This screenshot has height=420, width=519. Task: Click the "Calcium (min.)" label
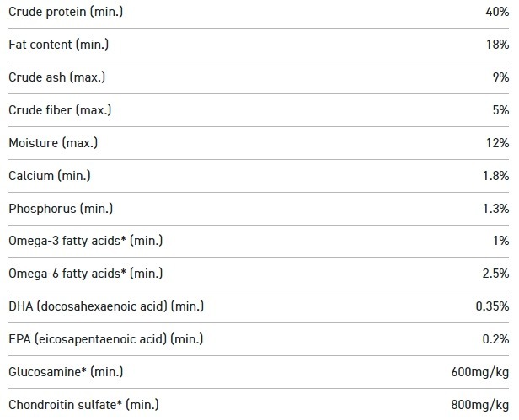coord(49,176)
